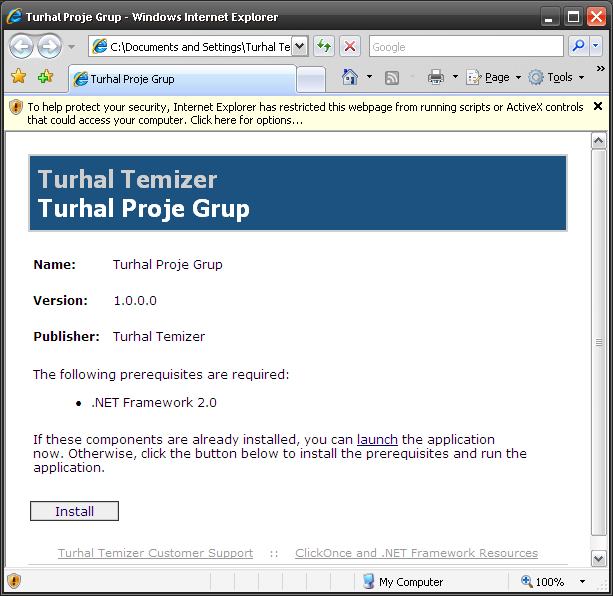Open a new blank tab
The image size is (613, 596).
coord(311,79)
